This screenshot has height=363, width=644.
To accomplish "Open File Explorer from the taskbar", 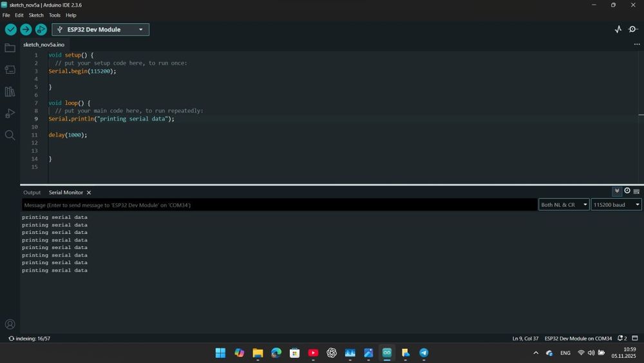I will tap(258, 353).
